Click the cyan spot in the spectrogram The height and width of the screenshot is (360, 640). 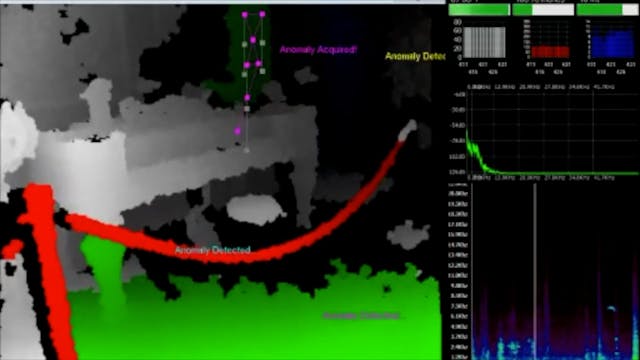pyautogui.click(x=611, y=309)
